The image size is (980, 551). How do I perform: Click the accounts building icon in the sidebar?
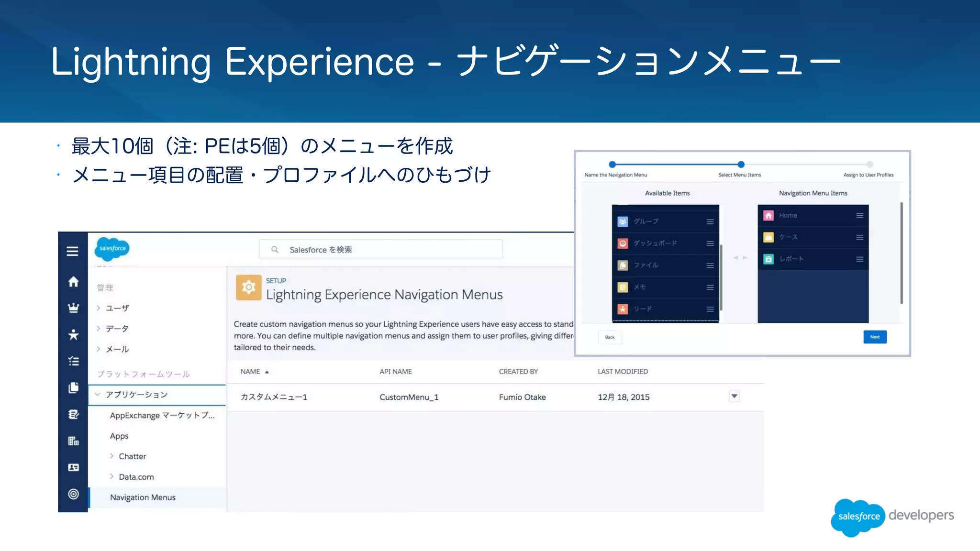point(73,441)
